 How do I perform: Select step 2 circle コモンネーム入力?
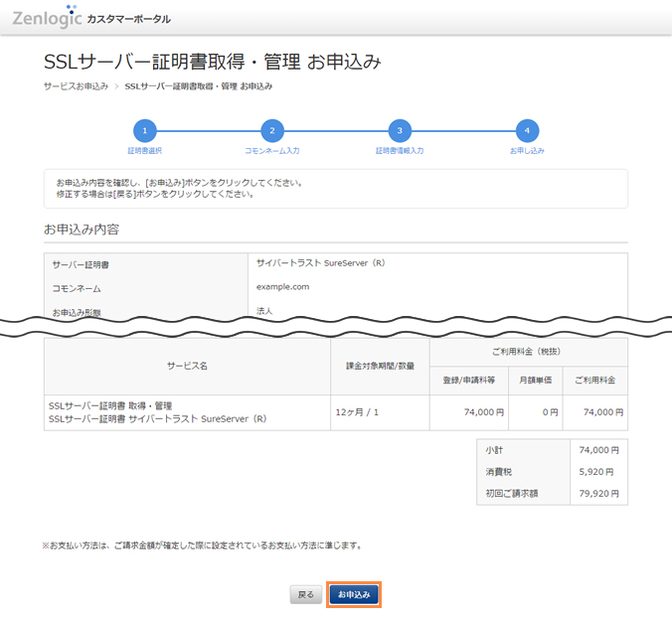pos(272,130)
